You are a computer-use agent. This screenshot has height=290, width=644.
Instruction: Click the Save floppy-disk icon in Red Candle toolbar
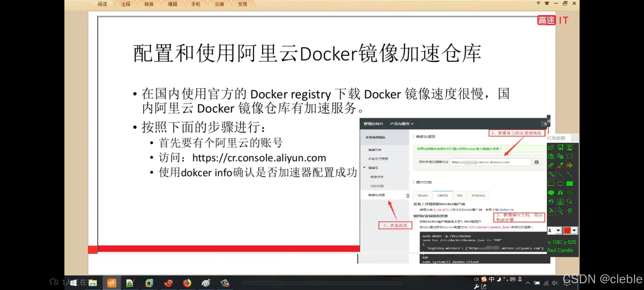(x=560, y=147)
